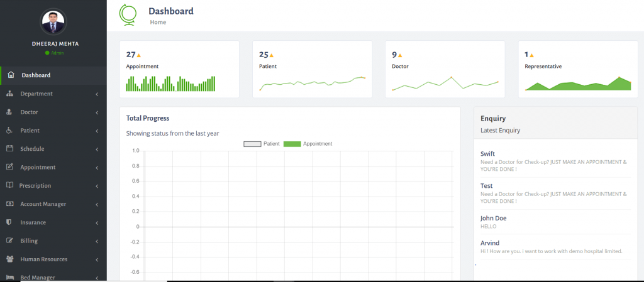The height and width of the screenshot is (282, 644).
Task: Click the Doctor icon in the sidebar
Action: pos(10,112)
